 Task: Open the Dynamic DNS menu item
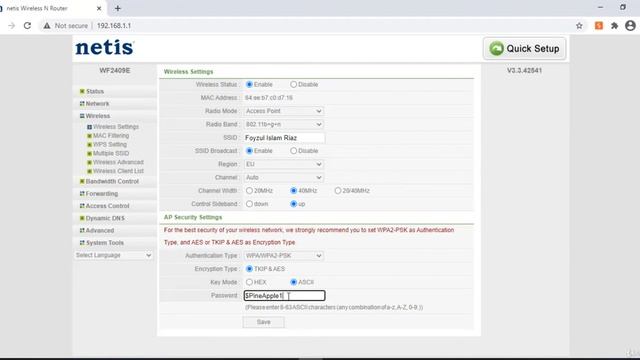click(105, 218)
